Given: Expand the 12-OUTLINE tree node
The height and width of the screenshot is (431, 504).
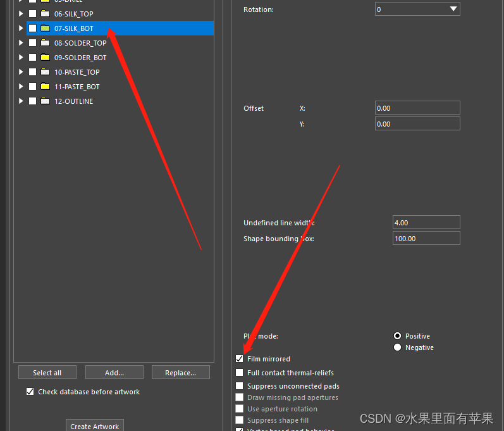Looking at the screenshot, I should click(21, 101).
